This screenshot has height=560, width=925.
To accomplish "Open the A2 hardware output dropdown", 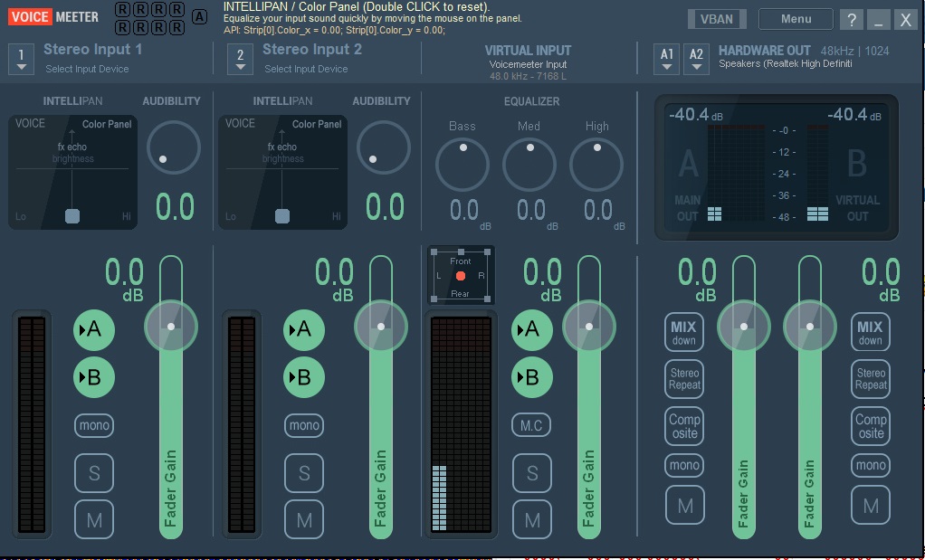I will tap(696, 60).
